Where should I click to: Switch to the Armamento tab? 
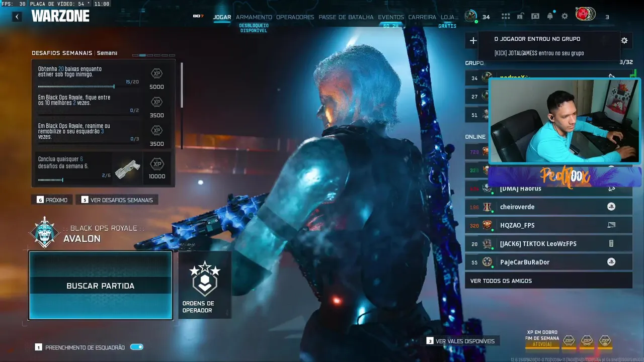(x=254, y=17)
